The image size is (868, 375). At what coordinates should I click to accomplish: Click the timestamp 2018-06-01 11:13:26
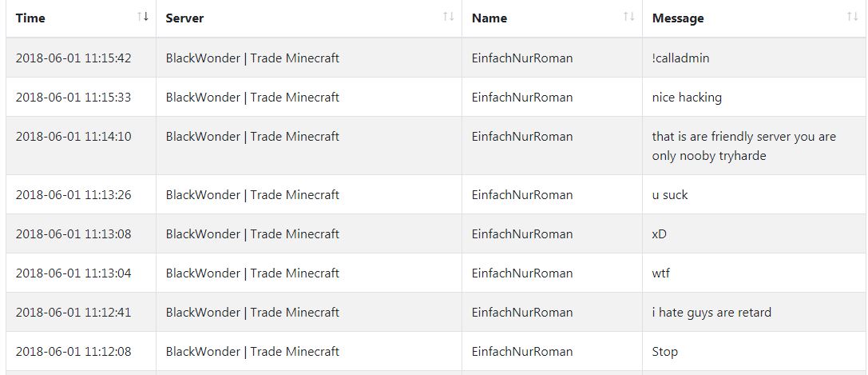pos(73,194)
